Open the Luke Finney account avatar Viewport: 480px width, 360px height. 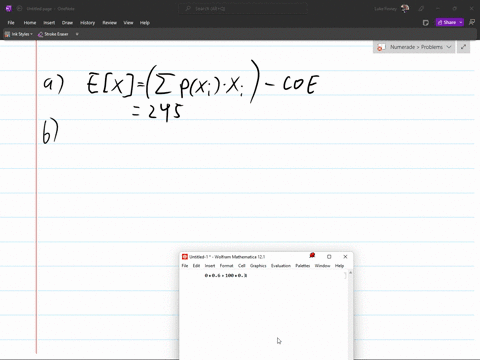[x=405, y=9]
